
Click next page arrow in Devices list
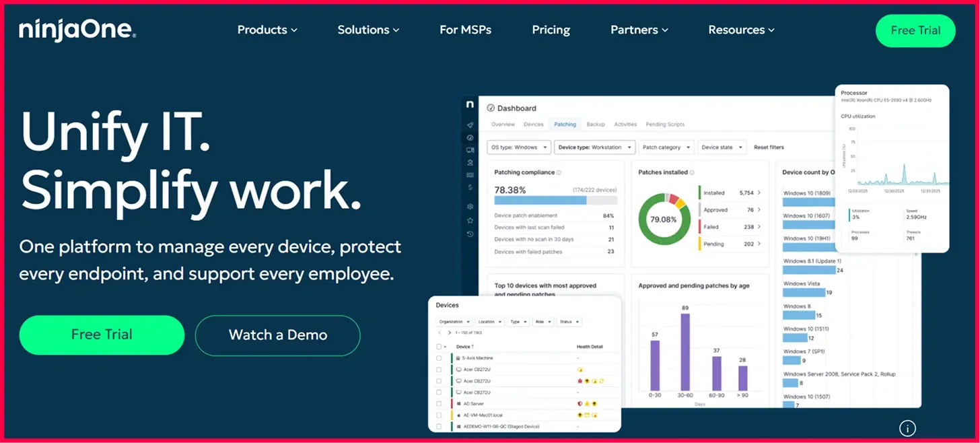coord(449,333)
